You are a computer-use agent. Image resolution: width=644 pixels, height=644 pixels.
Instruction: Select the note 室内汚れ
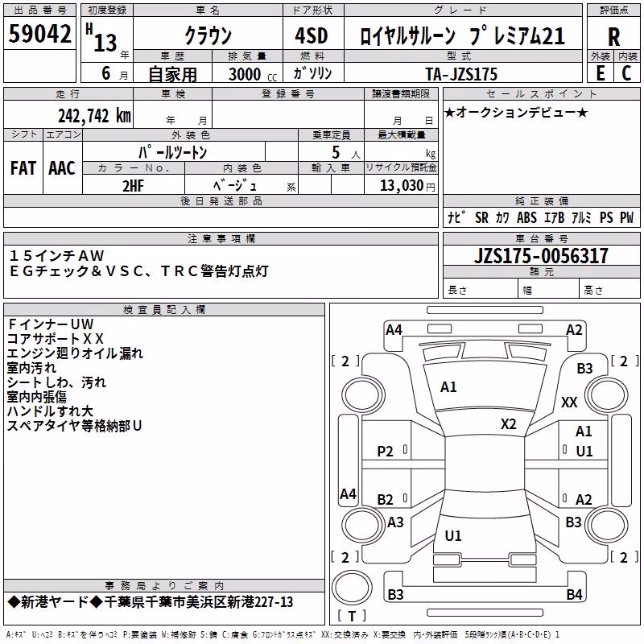click(x=31, y=368)
